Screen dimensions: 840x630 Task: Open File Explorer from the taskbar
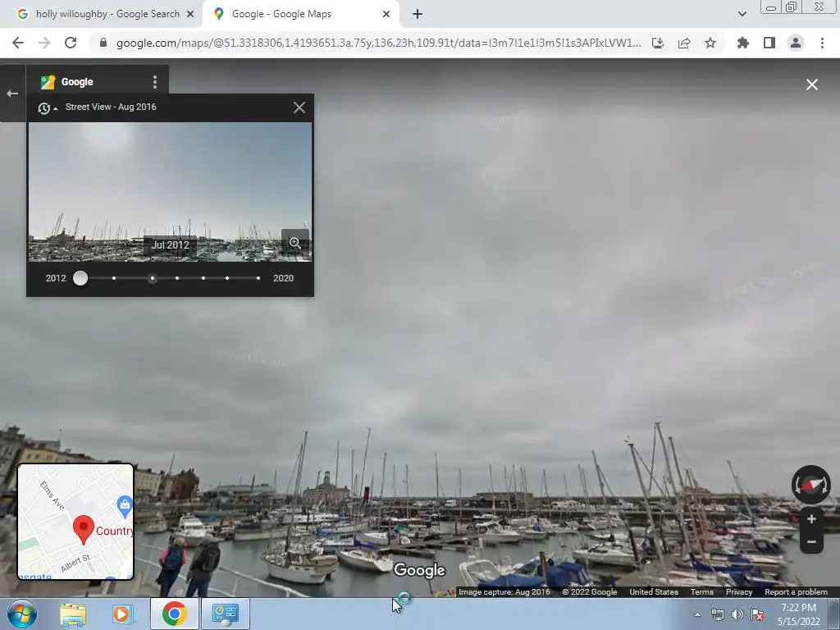[x=73, y=614]
